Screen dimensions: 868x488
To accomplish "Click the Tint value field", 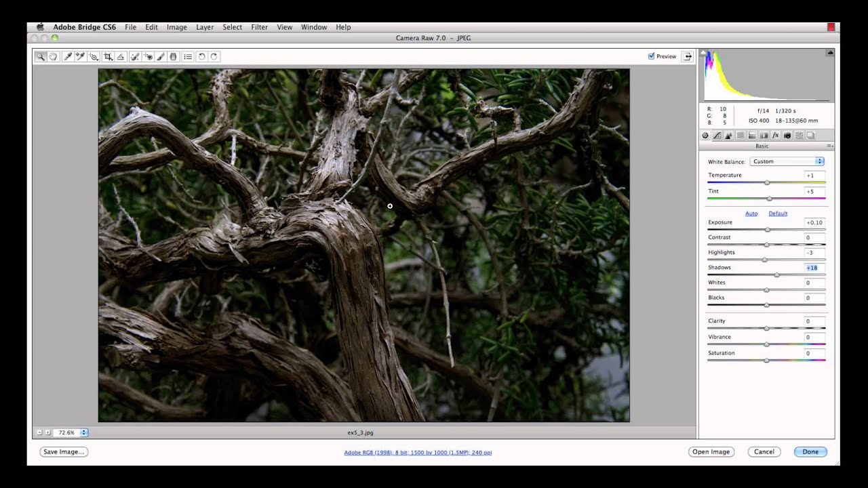I will point(814,191).
